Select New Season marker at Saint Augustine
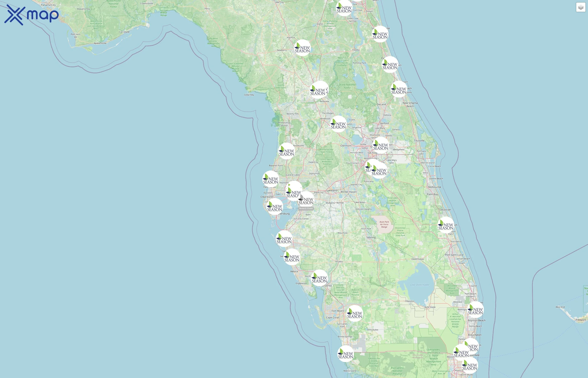Image resolution: width=588 pixels, height=378 pixels. click(x=380, y=34)
